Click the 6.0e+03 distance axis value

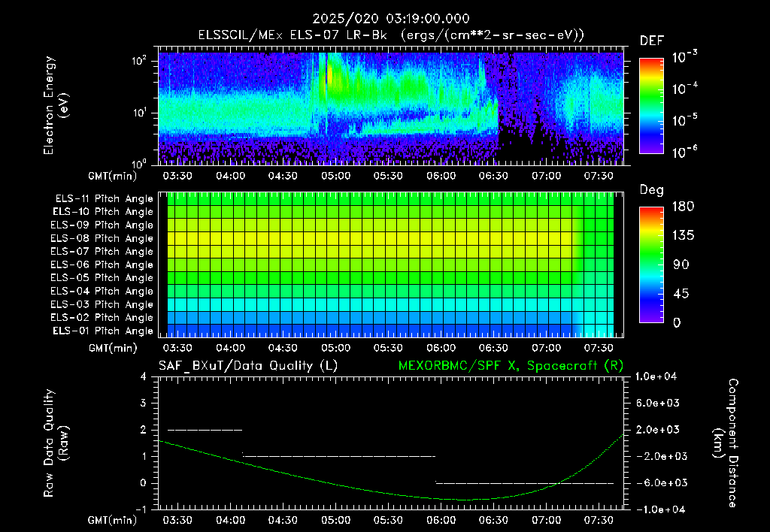tap(657, 404)
